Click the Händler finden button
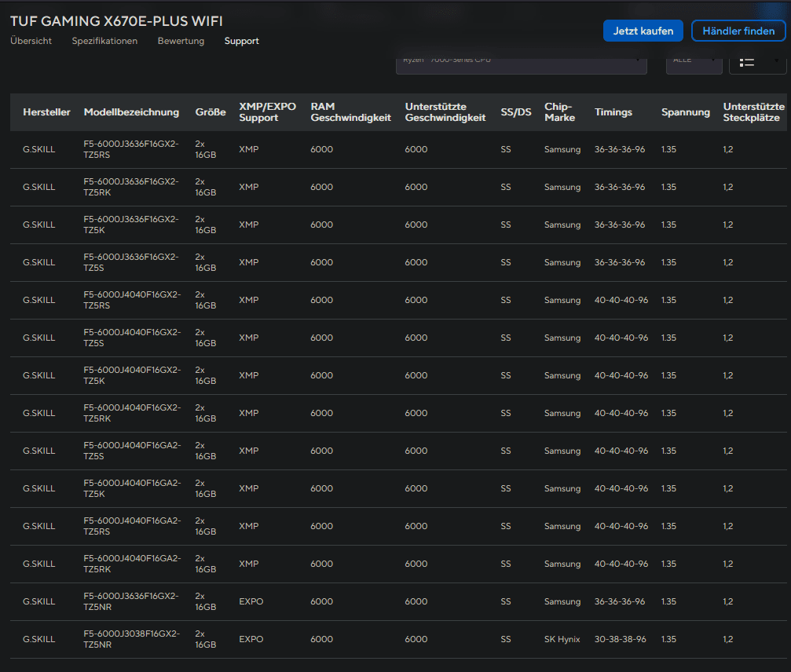791x672 pixels. [738, 31]
